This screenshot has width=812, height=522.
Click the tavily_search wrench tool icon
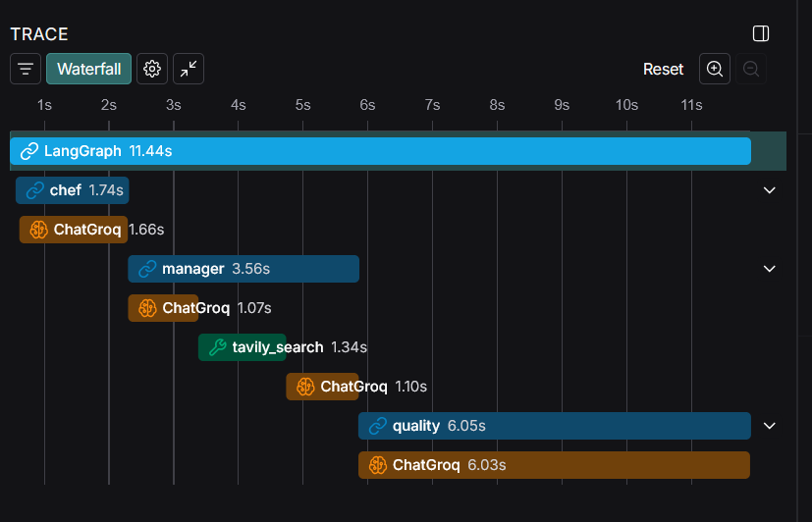tap(218, 347)
